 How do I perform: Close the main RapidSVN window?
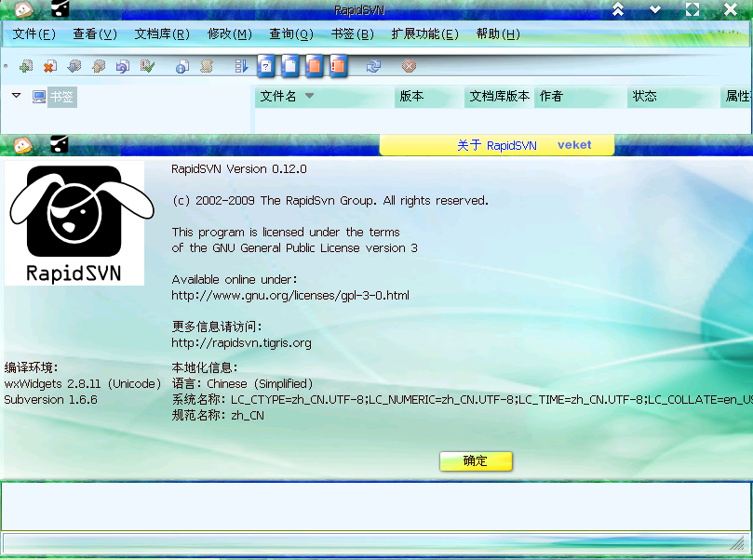[x=731, y=9]
